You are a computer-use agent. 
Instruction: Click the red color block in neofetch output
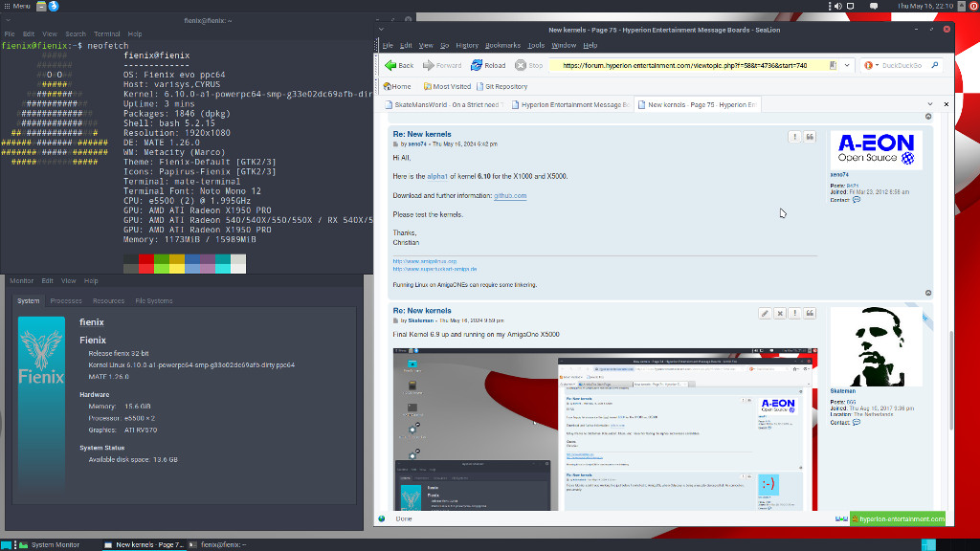tap(145, 264)
